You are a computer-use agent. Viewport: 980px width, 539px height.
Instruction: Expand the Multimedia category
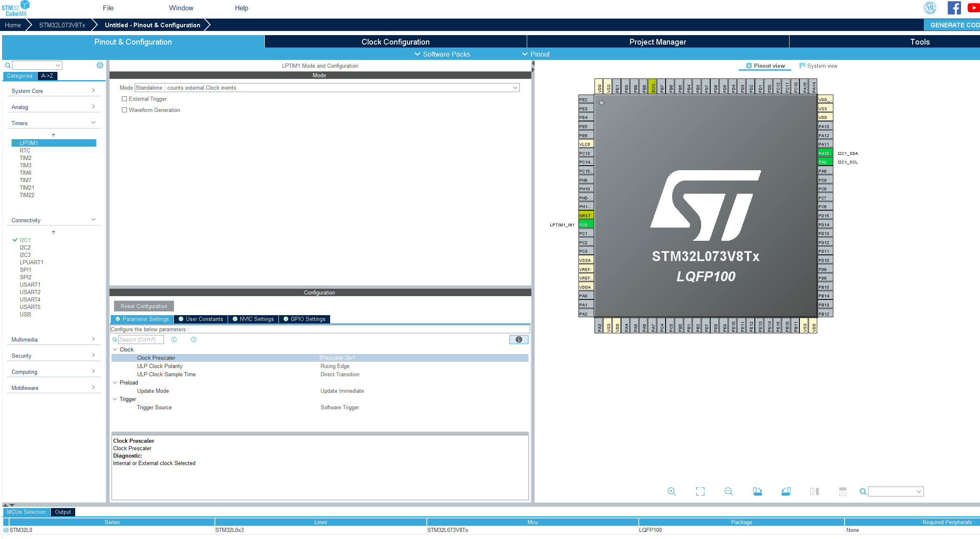(x=54, y=340)
